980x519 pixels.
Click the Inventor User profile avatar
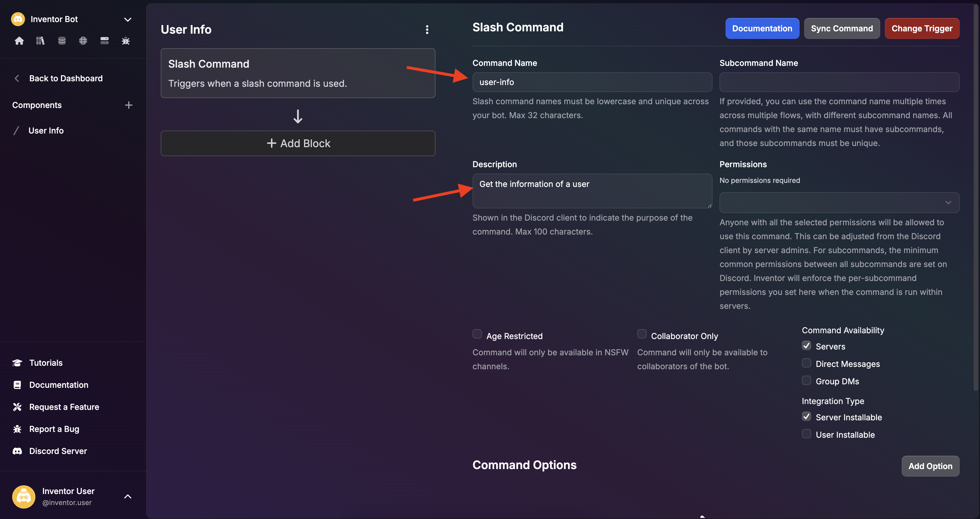pos(23,497)
